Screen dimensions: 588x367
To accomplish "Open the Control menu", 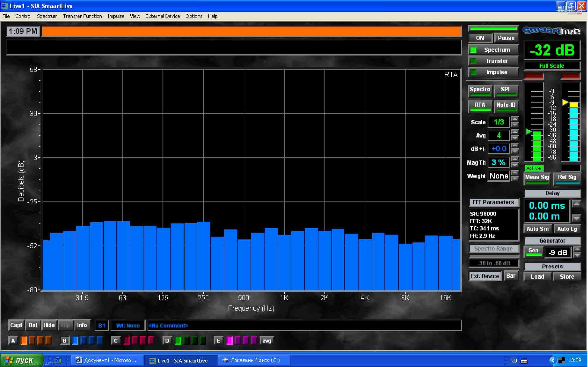I will 23,16.
